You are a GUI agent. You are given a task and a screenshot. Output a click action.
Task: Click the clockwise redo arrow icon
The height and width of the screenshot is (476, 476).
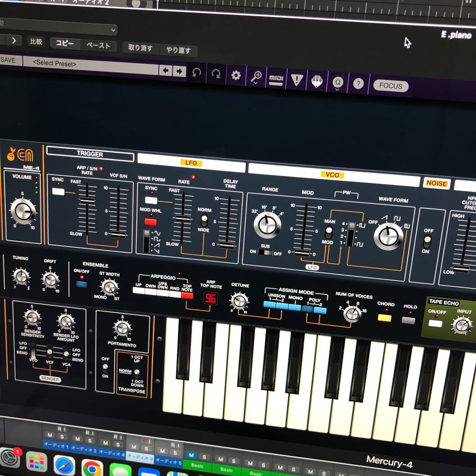[x=216, y=74]
